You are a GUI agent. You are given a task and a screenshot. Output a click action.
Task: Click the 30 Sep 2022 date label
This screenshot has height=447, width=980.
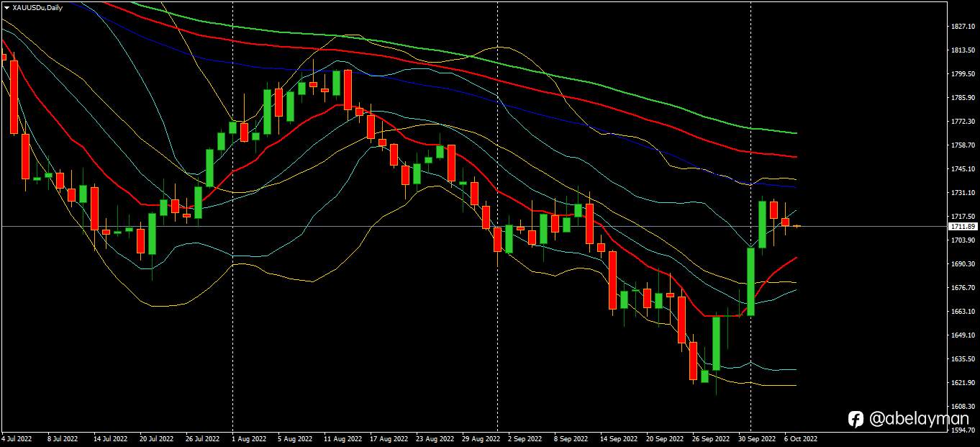point(757,438)
